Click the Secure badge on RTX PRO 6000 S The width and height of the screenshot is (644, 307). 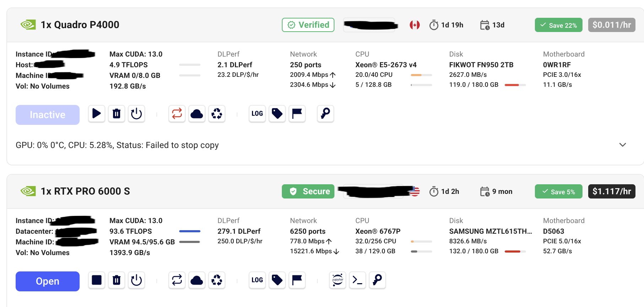pyautogui.click(x=308, y=191)
